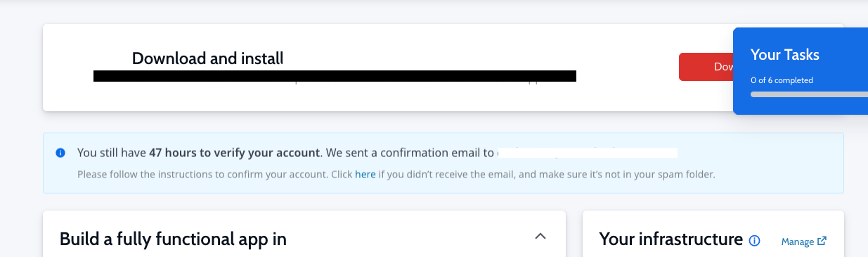Image resolution: width=868 pixels, height=257 pixels.
Task: Open the Manage infrastructure link
Action: 798,242
